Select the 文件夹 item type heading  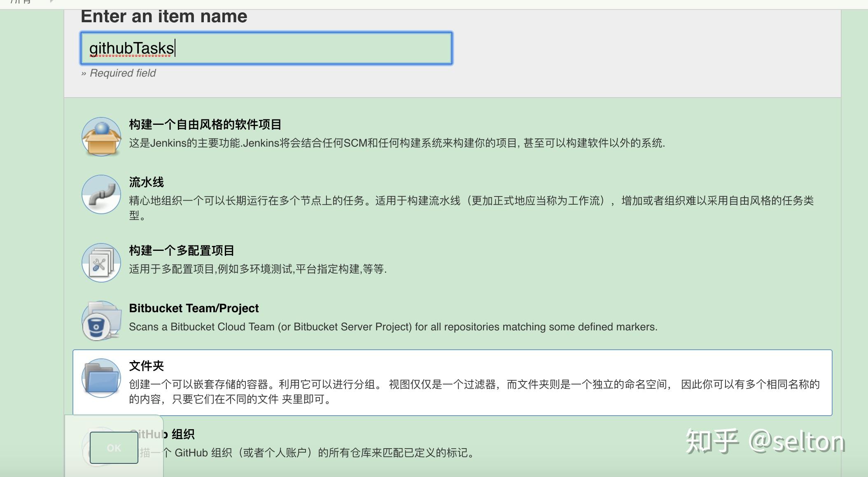point(146,366)
